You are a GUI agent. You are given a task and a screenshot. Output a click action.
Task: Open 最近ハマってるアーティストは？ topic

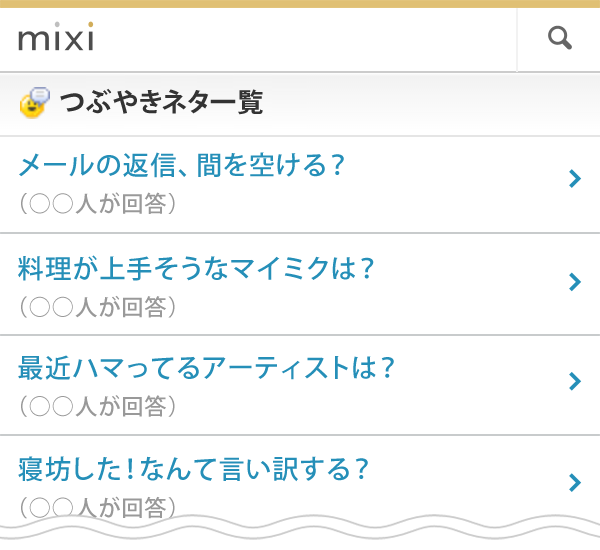tap(206, 368)
